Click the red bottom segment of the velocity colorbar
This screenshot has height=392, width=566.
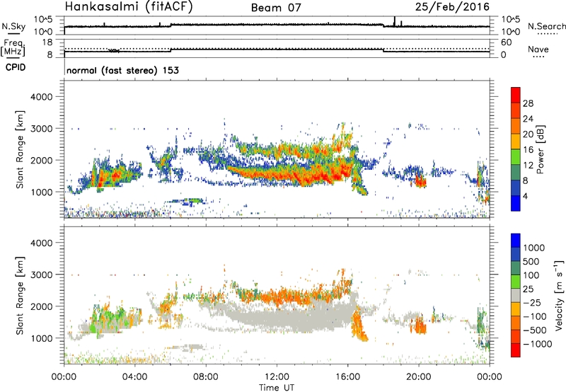(x=516, y=350)
